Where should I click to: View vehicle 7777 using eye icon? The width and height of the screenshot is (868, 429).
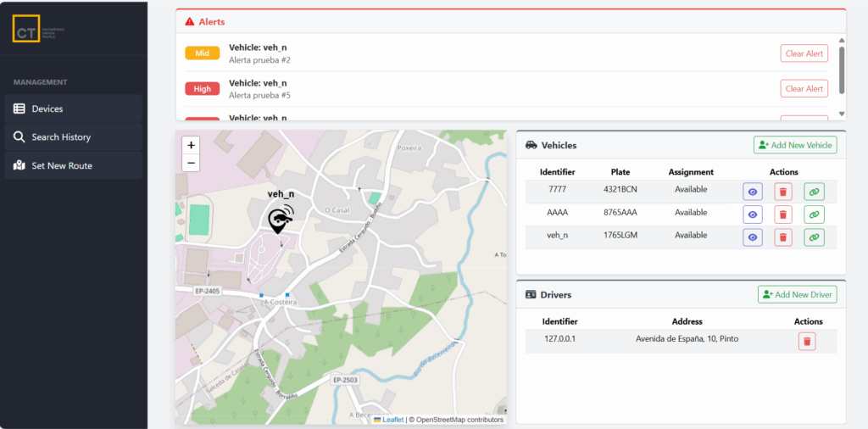tap(753, 192)
